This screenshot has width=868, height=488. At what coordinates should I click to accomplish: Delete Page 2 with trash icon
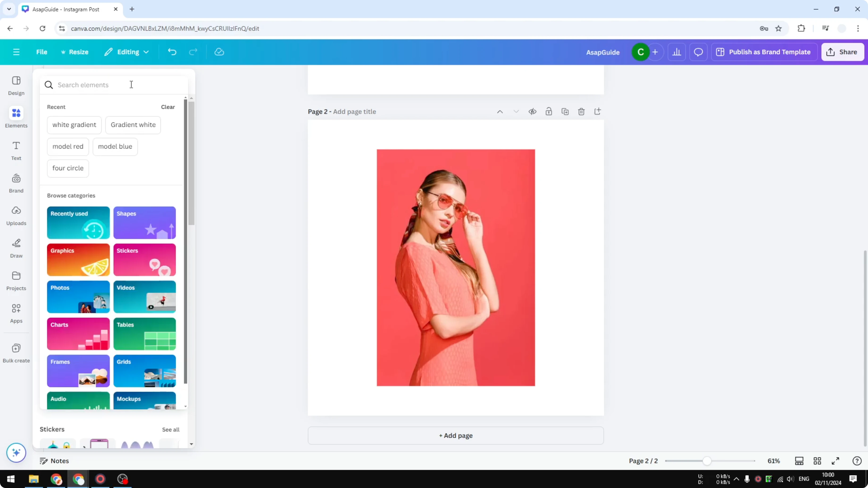(581, 112)
